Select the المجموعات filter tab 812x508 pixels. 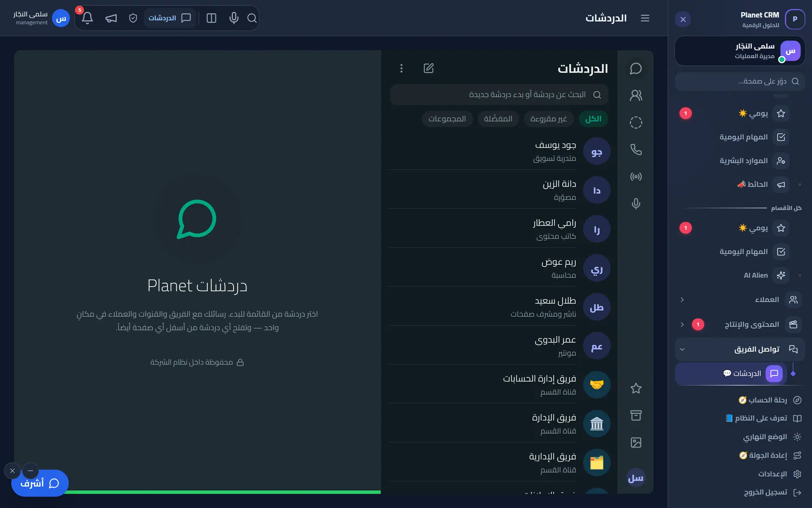[x=447, y=119]
